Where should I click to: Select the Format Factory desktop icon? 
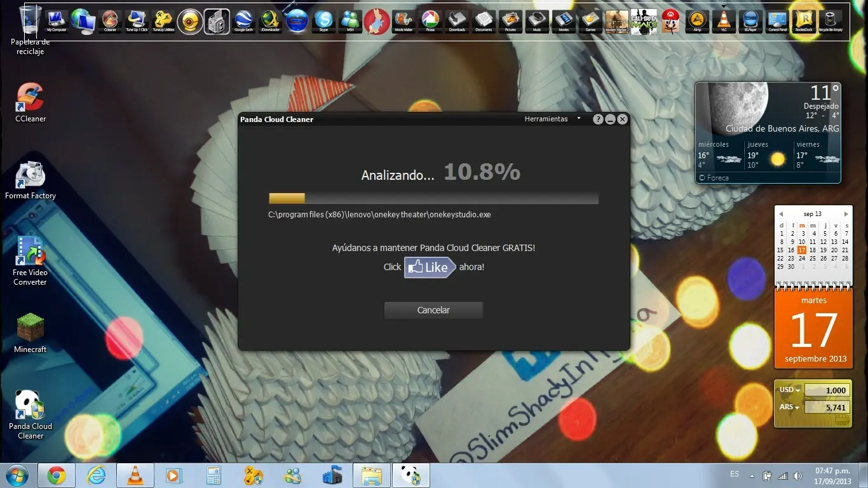click(x=30, y=180)
